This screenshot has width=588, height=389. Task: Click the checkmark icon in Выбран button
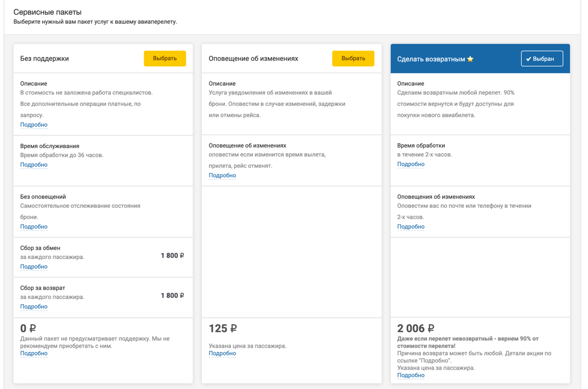[x=529, y=59]
